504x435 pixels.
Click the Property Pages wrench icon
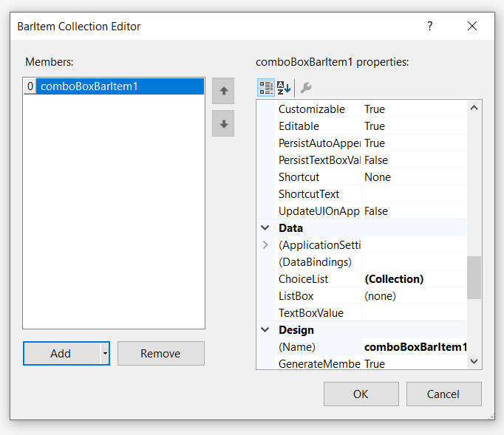305,88
